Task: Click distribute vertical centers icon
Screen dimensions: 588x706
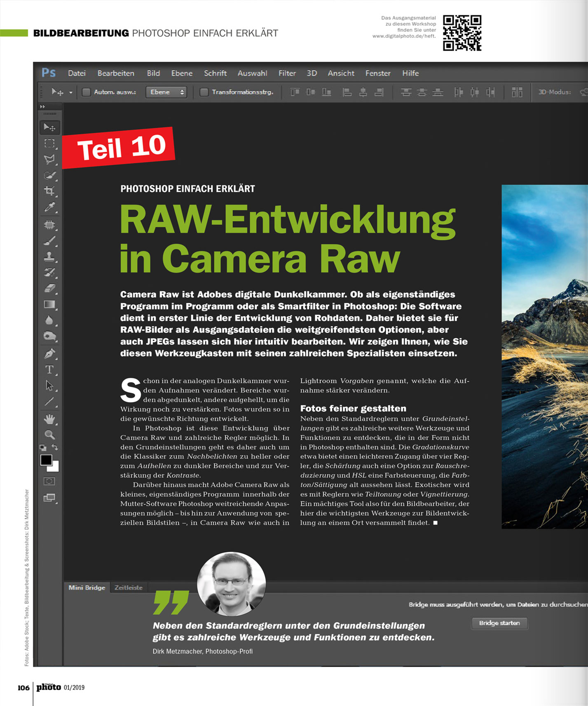Action: click(x=422, y=92)
